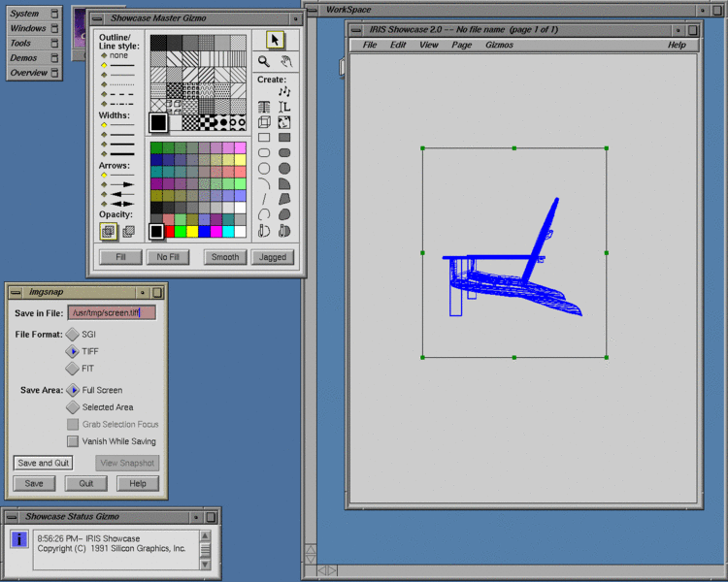Select the filled circle create tool
This screenshot has height=582, width=728.
click(284, 168)
